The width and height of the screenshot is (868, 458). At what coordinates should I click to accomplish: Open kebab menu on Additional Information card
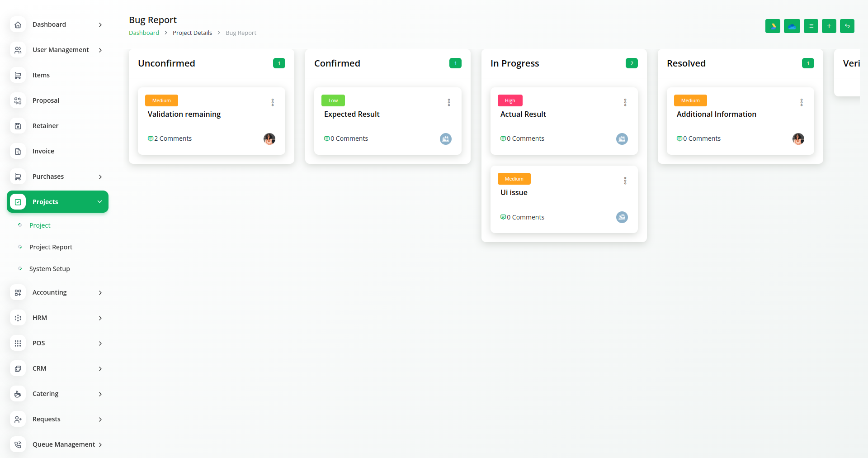[x=802, y=103]
